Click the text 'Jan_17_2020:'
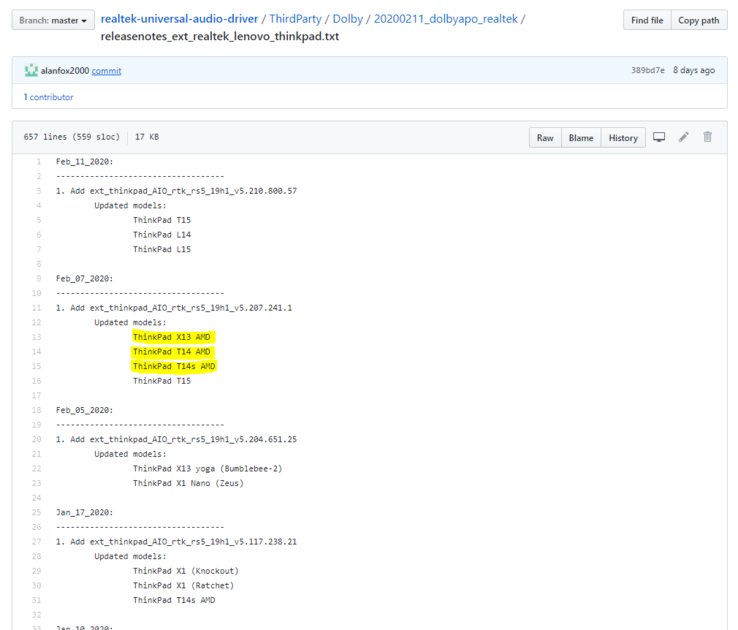 85,512
